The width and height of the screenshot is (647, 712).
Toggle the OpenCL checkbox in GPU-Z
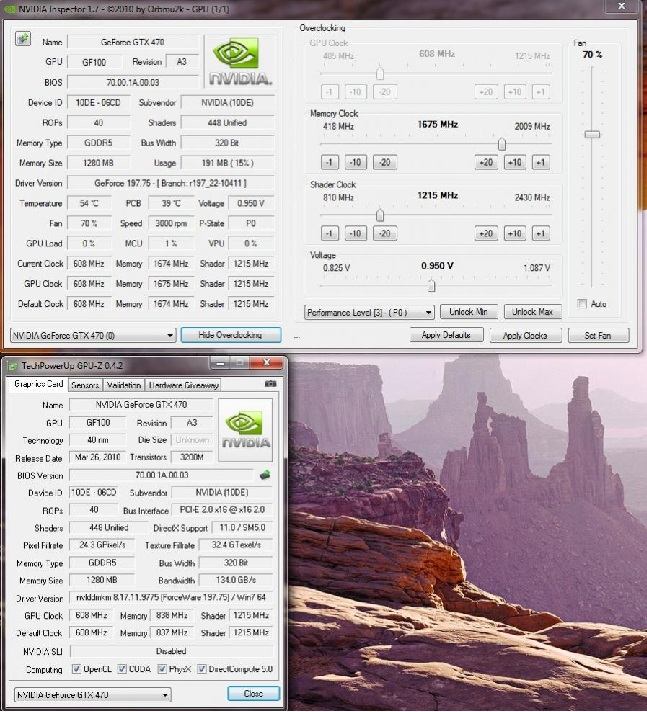[x=76, y=669]
